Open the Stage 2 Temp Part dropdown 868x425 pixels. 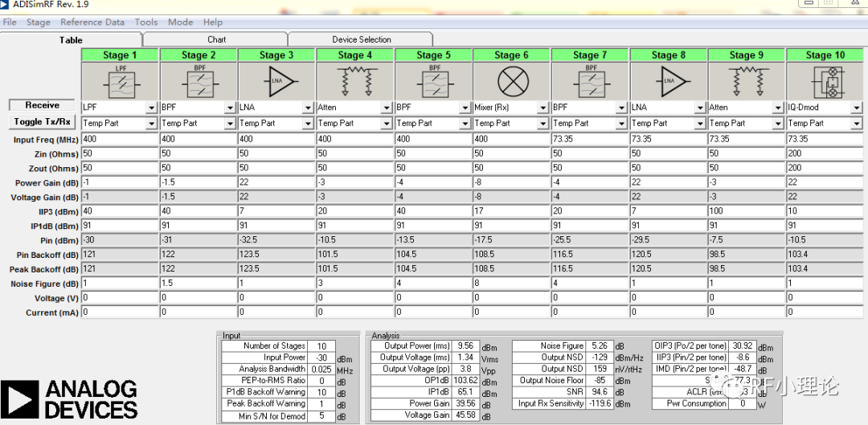point(230,124)
